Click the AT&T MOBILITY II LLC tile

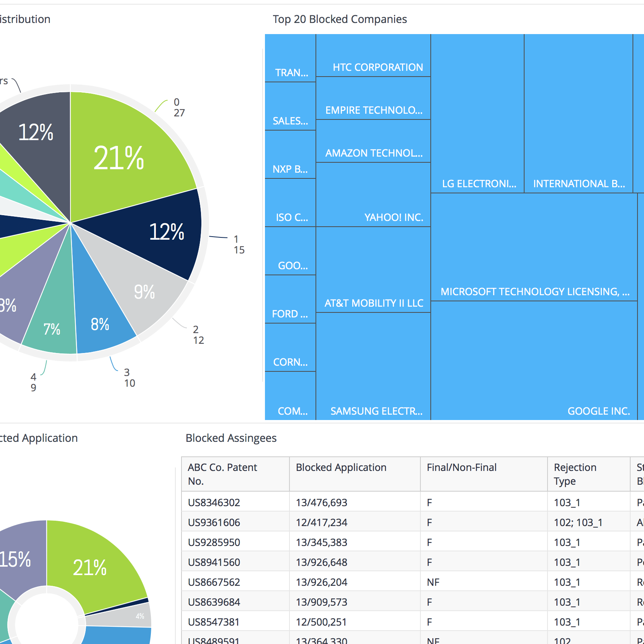373,270
